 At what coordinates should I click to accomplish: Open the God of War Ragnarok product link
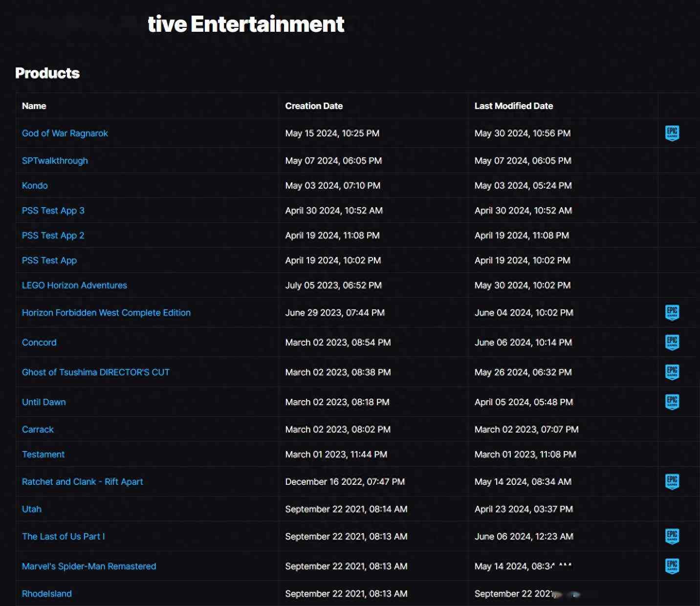pos(65,133)
